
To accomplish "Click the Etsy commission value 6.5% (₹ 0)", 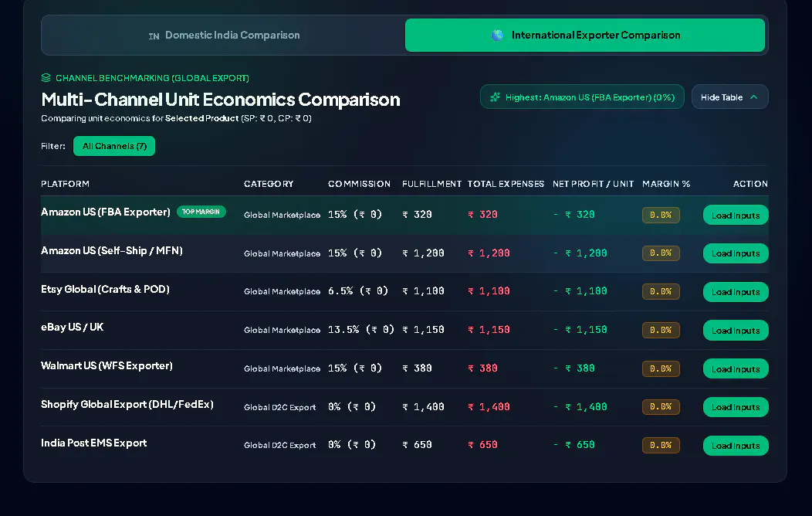I will click(358, 291).
